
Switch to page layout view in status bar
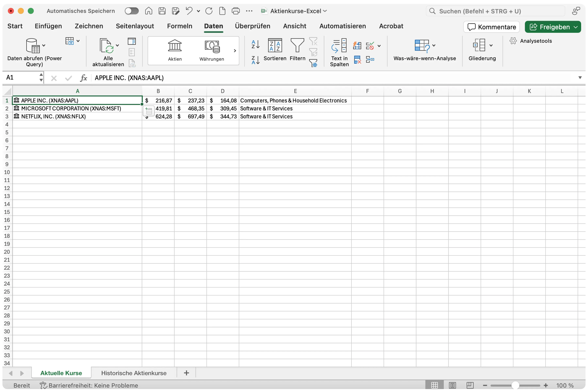click(x=452, y=385)
